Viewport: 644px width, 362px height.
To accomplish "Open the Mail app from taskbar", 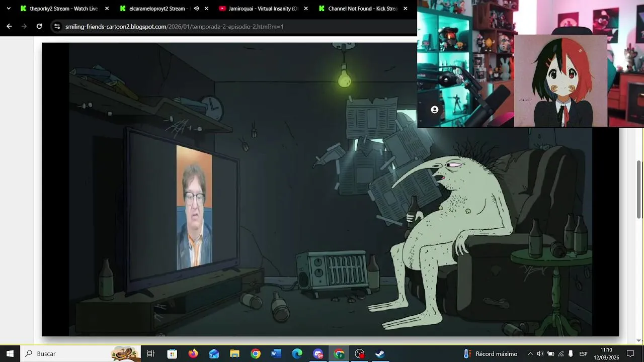I will (214, 353).
